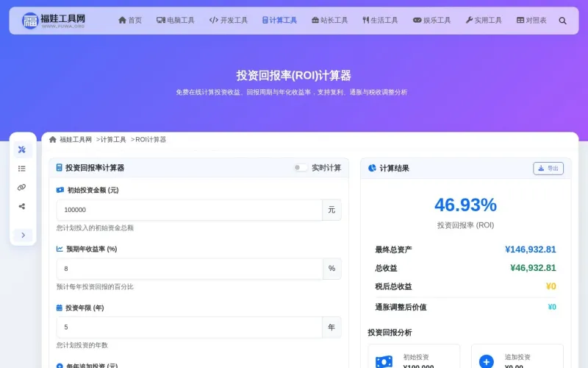The width and height of the screenshot is (588, 368).
Task: Click the ROI计算器 breadcrumb item
Action: (151, 140)
